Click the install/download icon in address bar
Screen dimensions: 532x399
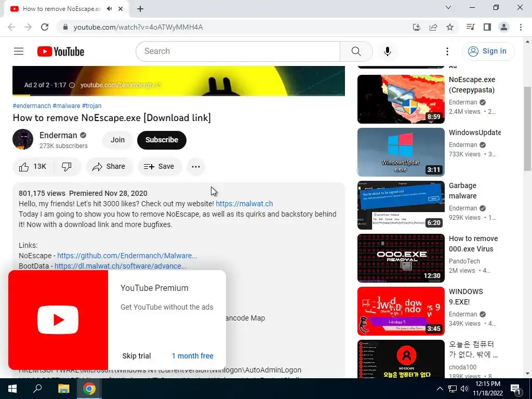[417, 27]
